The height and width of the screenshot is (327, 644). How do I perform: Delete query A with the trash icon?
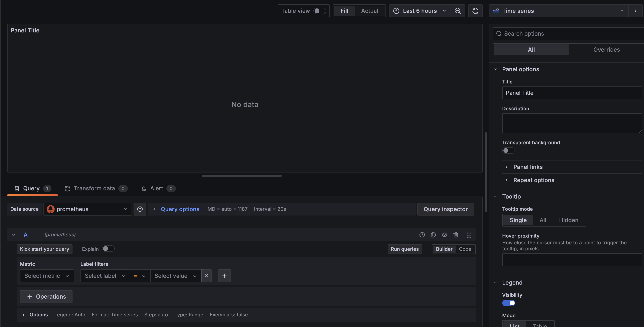coord(456,235)
